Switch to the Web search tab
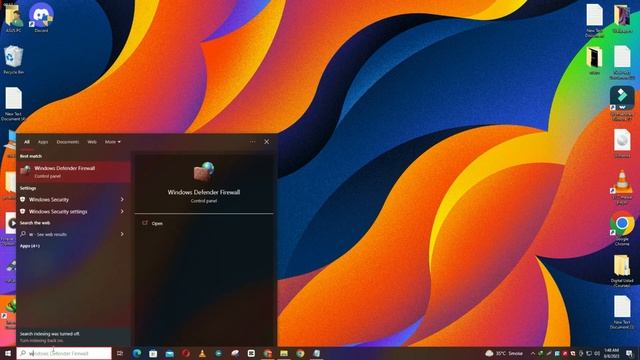The width and height of the screenshot is (640, 360). [x=92, y=142]
